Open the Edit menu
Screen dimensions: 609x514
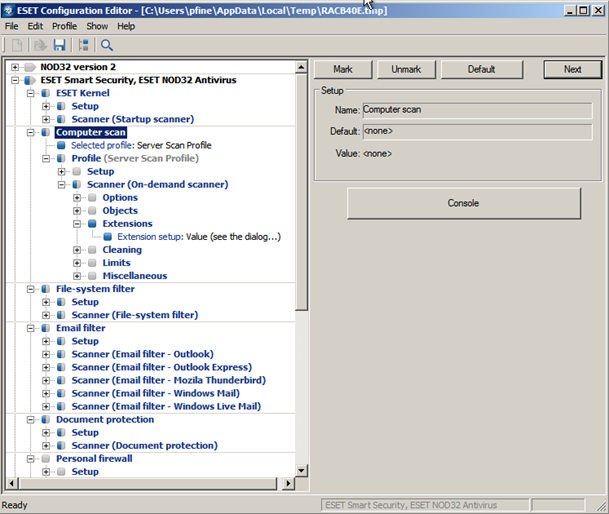(35, 26)
